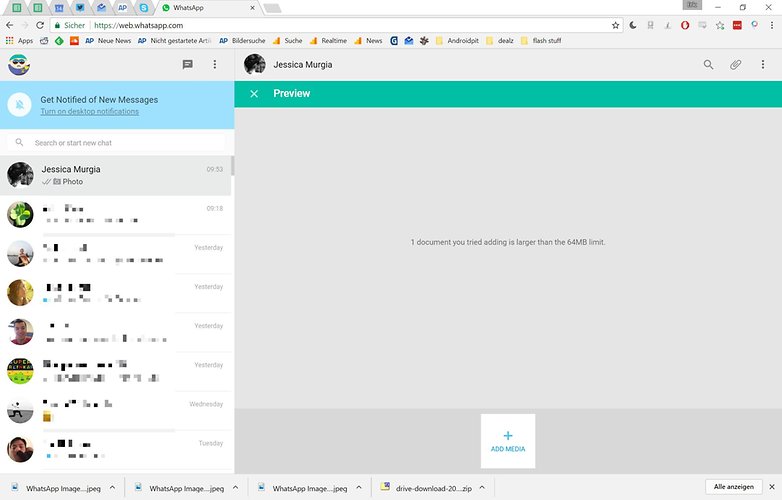The height and width of the screenshot is (500, 782).
Task: Click Jessica Murgia name in chat header
Action: click(303, 65)
